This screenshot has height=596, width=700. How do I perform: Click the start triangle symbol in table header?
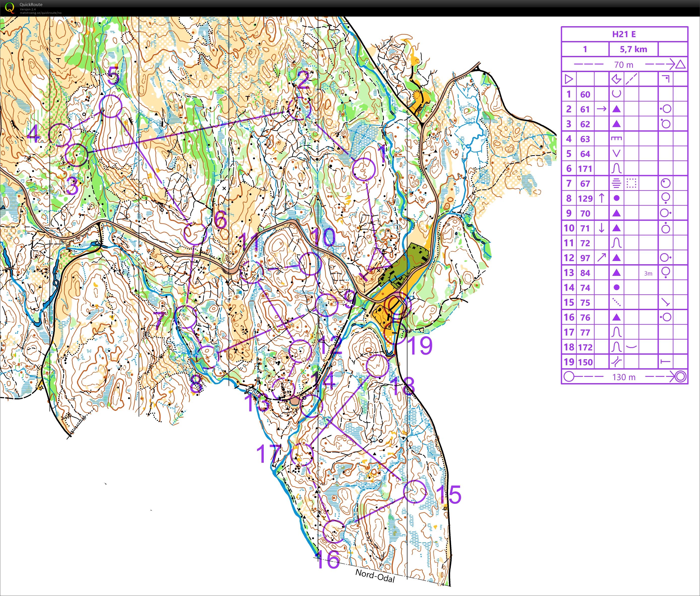pyautogui.click(x=569, y=79)
